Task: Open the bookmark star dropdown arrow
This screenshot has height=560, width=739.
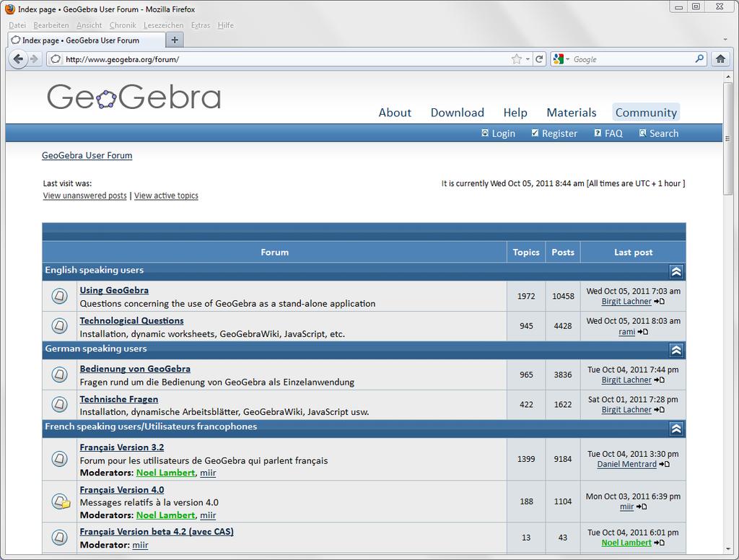Action: (528, 59)
